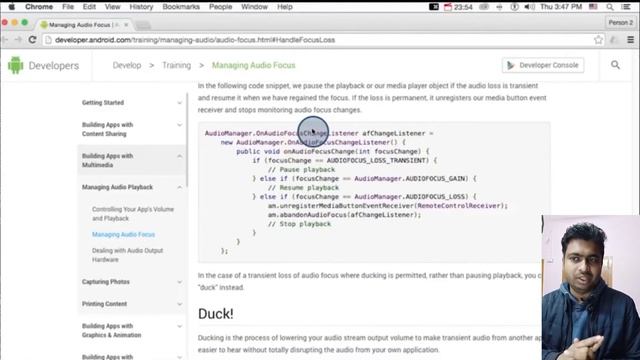Go to Develop breadcrumb
The width and height of the screenshot is (640, 360).
pyautogui.click(x=127, y=65)
